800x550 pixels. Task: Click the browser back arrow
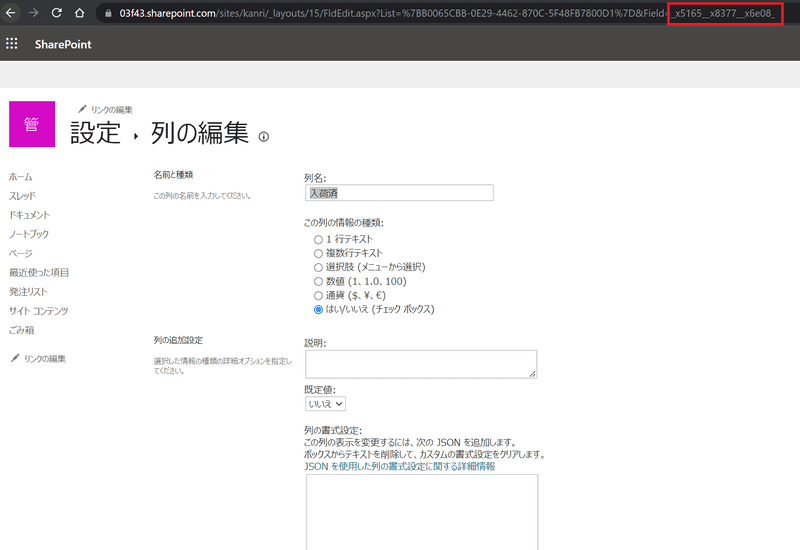9,14
